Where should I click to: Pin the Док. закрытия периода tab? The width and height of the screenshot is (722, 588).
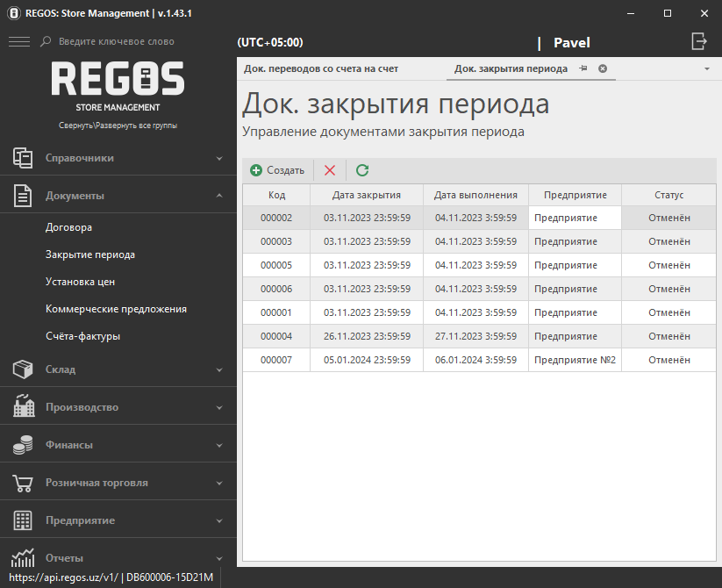(583, 68)
